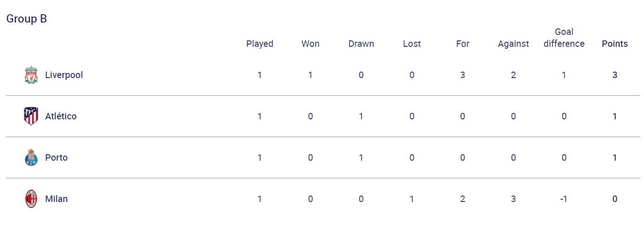Image resolution: width=644 pixels, height=230 pixels.
Task: Click Milan's goal difference value -1
Action: [x=564, y=199]
